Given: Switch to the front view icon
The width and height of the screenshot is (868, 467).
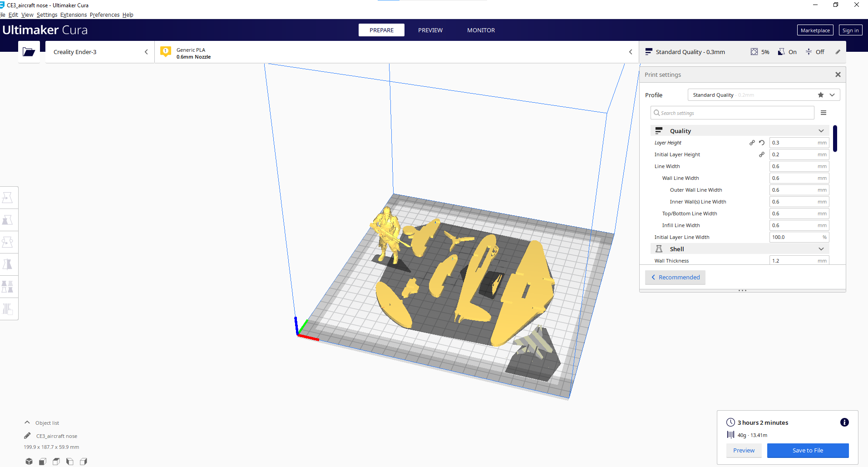Looking at the screenshot, I should pyautogui.click(x=43, y=462).
